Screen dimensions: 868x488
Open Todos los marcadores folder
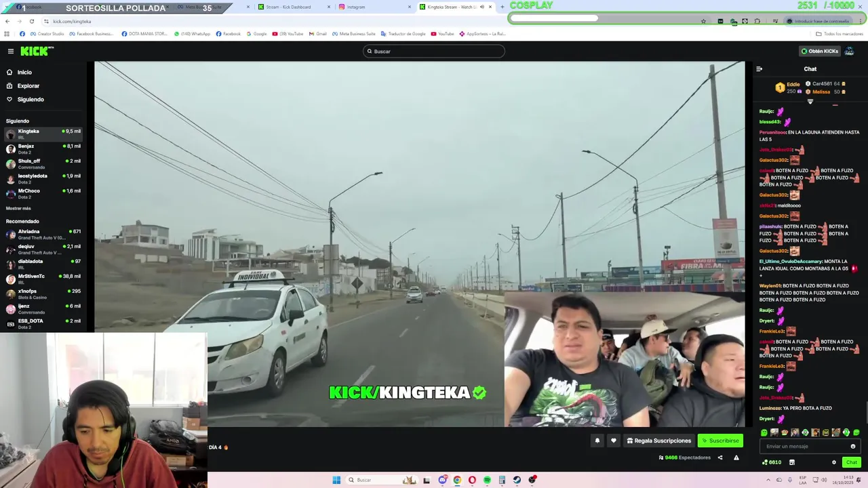click(x=839, y=34)
